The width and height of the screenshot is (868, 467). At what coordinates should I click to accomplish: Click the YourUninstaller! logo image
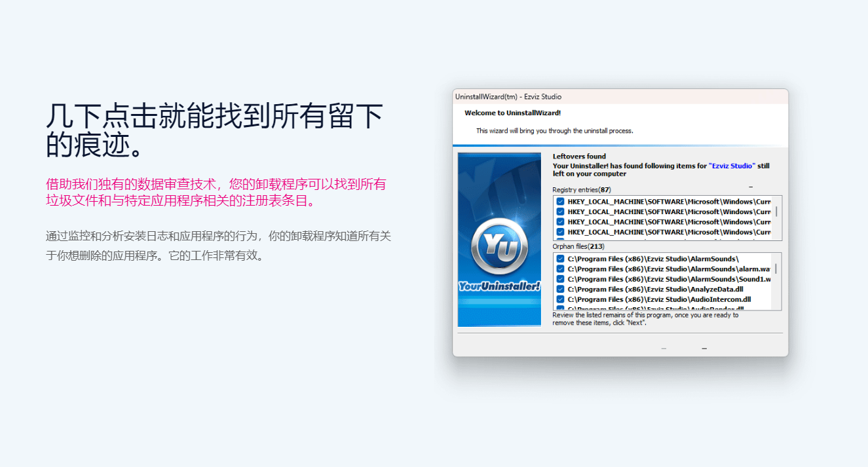point(499,239)
